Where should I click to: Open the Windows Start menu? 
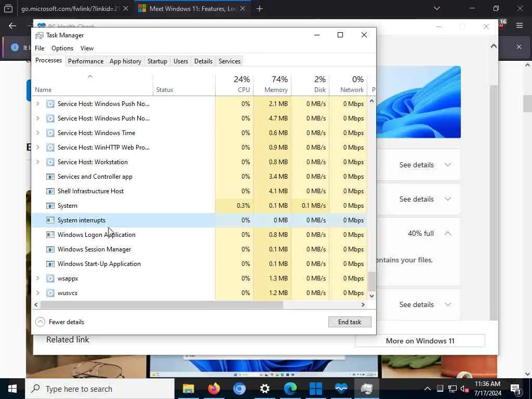click(x=12, y=389)
